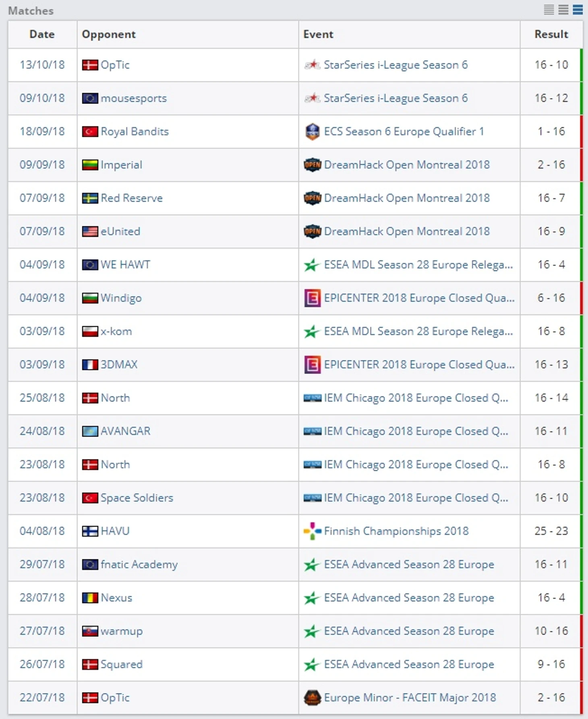
Task: Select the 09/09/18 date cell
Action: [x=42, y=165]
